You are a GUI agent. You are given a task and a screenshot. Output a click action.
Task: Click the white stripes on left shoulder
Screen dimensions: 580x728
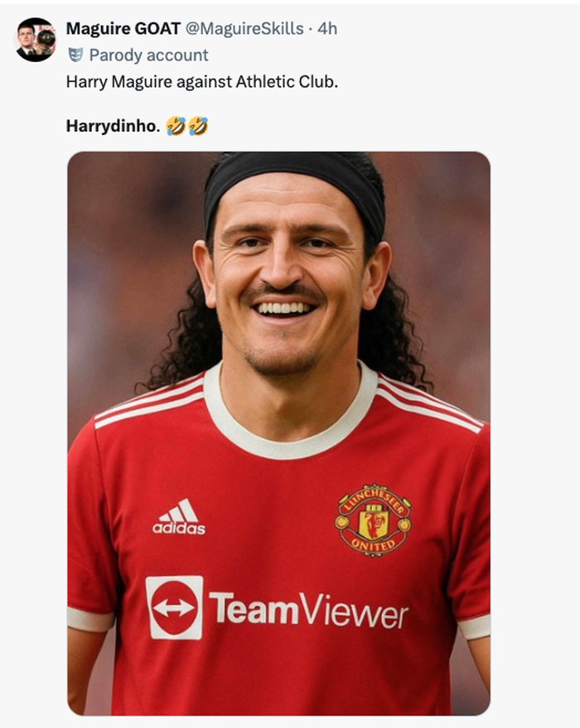pos(149,403)
